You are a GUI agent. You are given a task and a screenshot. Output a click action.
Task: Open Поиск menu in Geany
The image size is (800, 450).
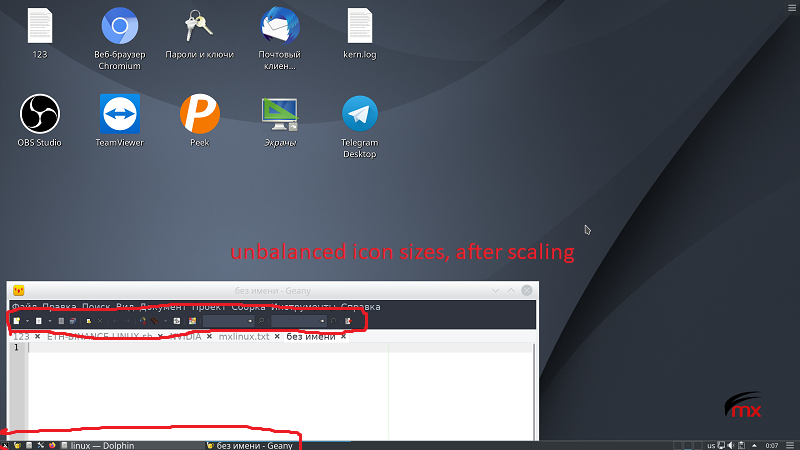click(x=96, y=307)
